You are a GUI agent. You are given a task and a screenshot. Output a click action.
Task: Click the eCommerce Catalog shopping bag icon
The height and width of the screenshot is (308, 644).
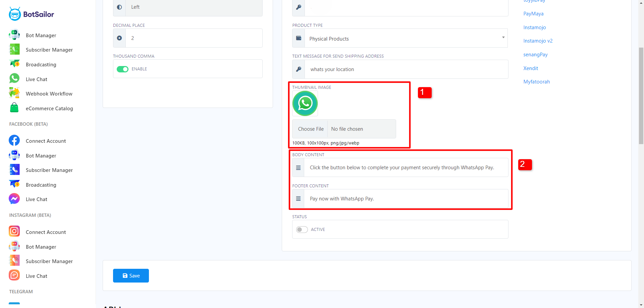(14, 108)
